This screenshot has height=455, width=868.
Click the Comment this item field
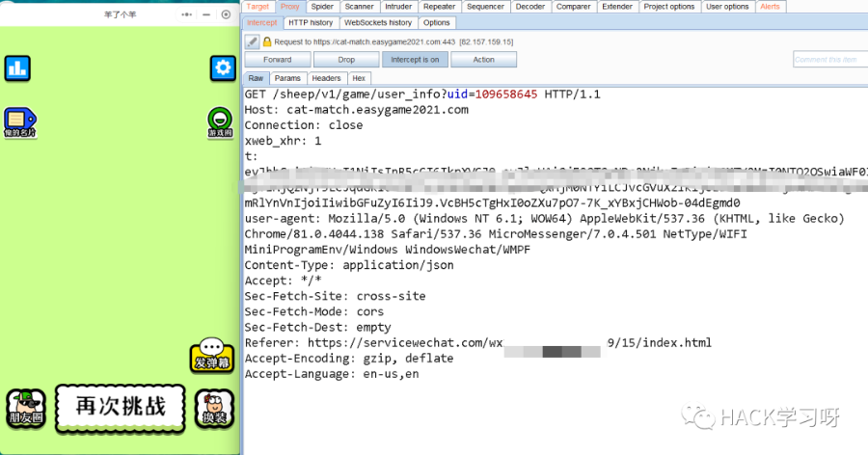(x=830, y=59)
